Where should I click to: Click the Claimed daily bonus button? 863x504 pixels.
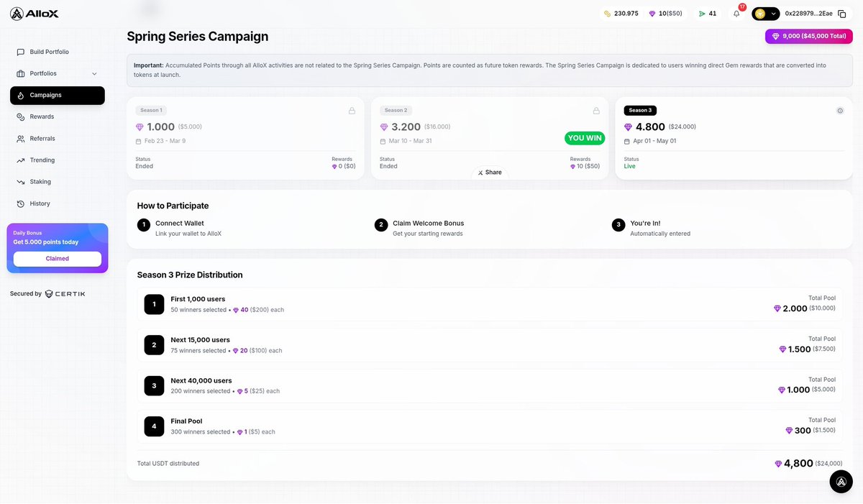coord(58,259)
